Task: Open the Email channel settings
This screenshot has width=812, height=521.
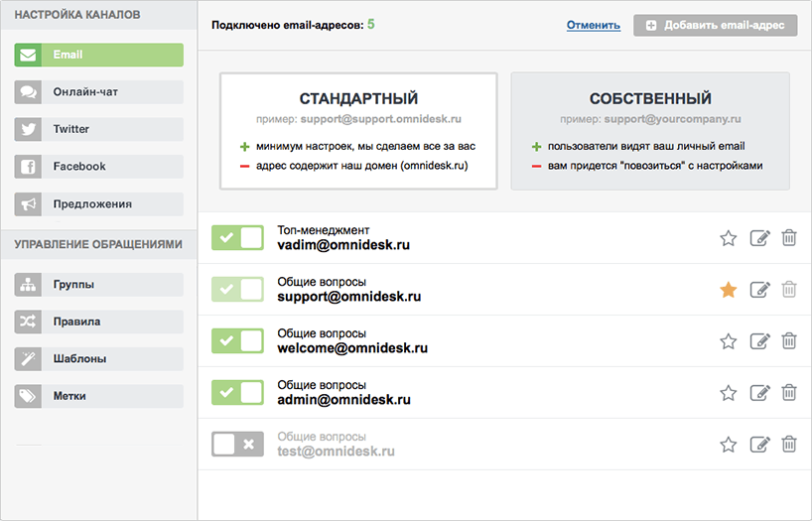Action: [x=99, y=55]
